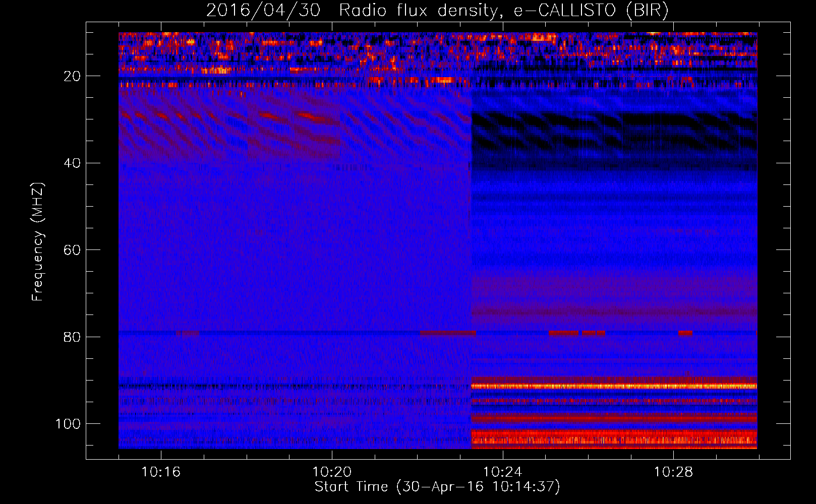Image resolution: width=816 pixels, height=504 pixels.
Task: Click the "80" frequency tick label
Action: click(73, 337)
